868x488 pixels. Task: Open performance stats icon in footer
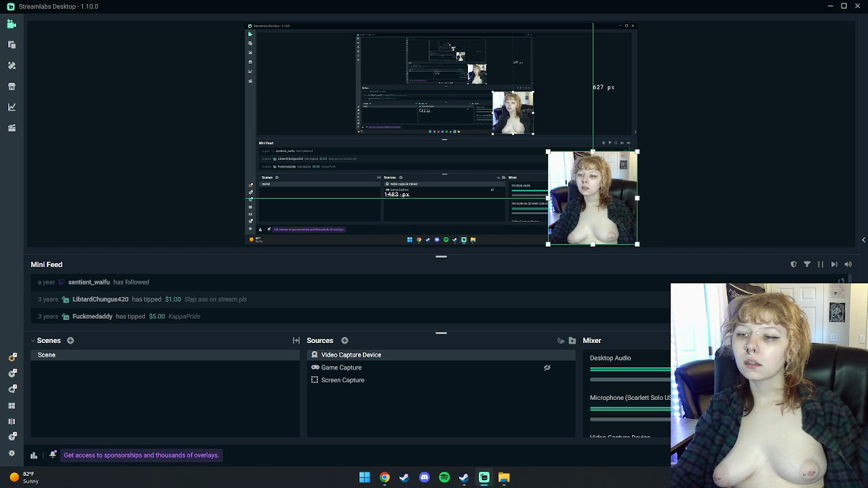(x=34, y=455)
